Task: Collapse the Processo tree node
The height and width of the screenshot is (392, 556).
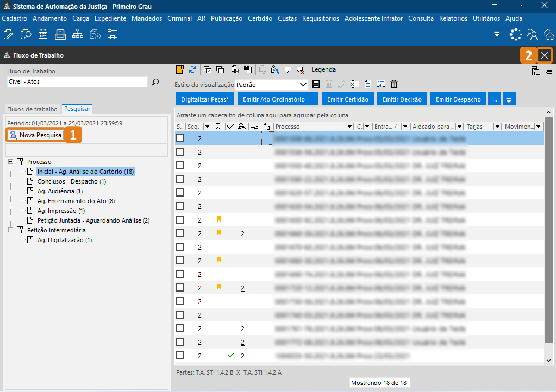Action: click(11, 161)
